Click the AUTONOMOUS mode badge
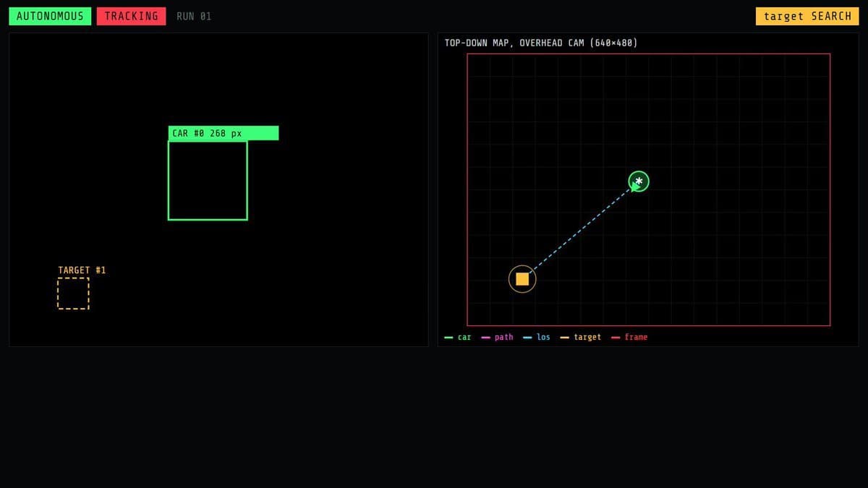The height and width of the screenshot is (488, 868). click(x=50, y=16)
